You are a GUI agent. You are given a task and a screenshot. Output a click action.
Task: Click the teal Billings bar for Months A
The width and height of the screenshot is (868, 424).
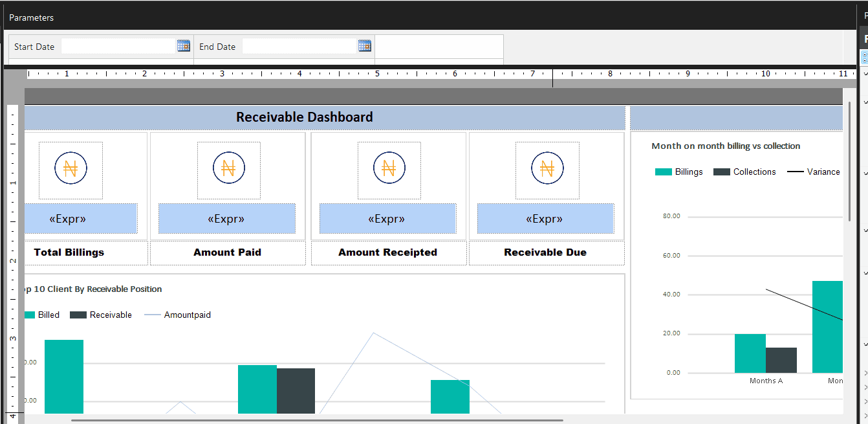tap(750, 353)
